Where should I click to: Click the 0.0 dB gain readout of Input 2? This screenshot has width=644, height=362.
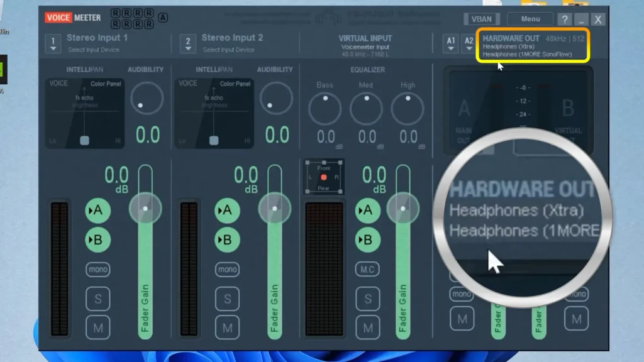click(x=246, y=175)
